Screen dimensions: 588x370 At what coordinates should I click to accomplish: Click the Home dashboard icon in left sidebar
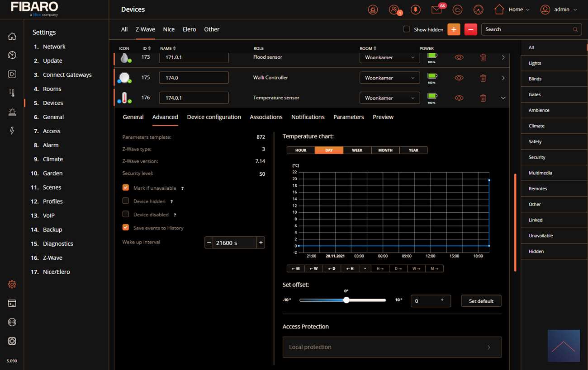tap(12, 37)
